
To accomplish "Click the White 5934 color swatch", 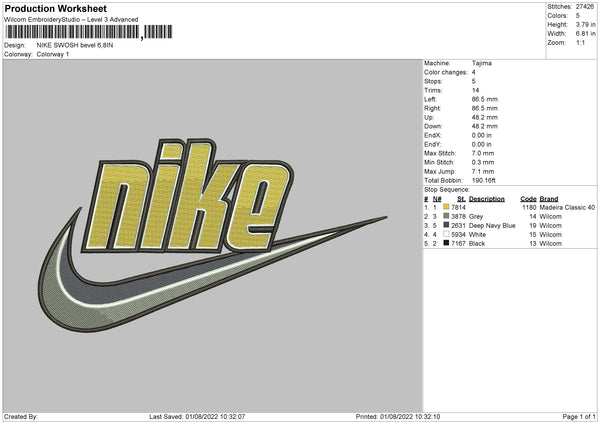I will point(446,234).
